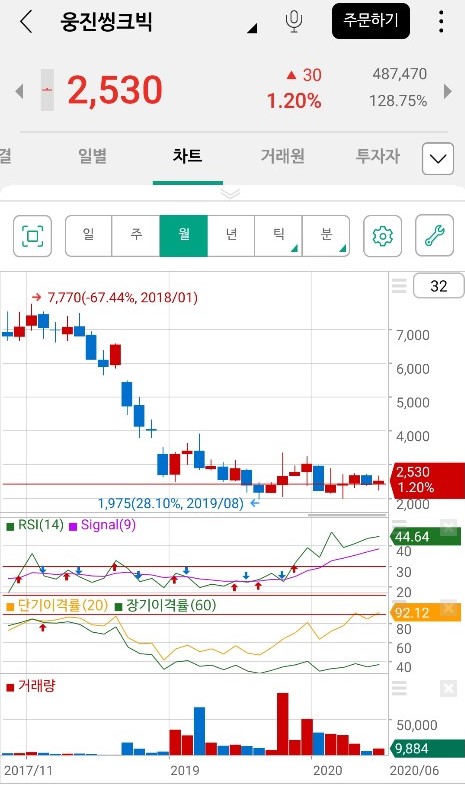Switch chart to 일 daily period
Image resolution: width=465 pixels, height=785 pixels.
point(89,236)
